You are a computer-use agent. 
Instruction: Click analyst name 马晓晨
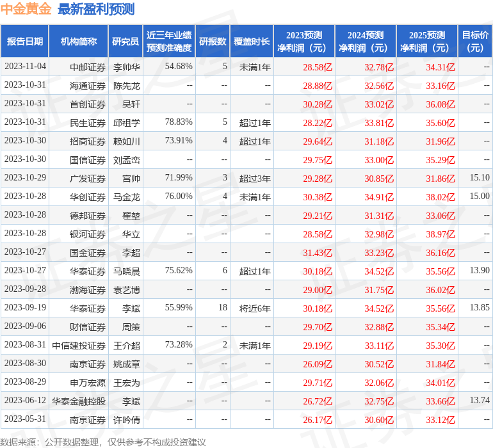126,271
